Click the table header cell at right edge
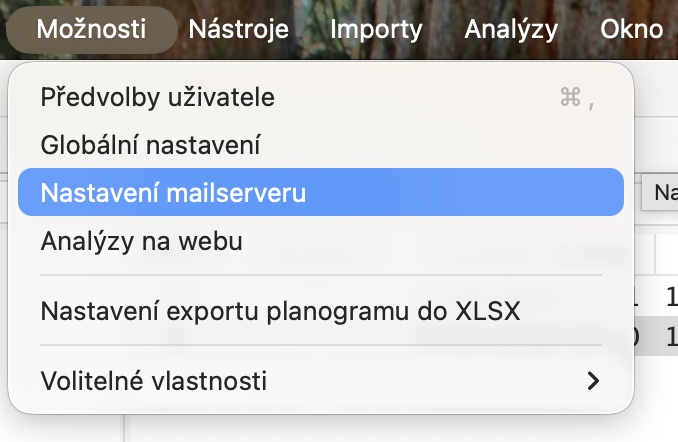This screenshot has height=442, width=678. tap(666, 254)
